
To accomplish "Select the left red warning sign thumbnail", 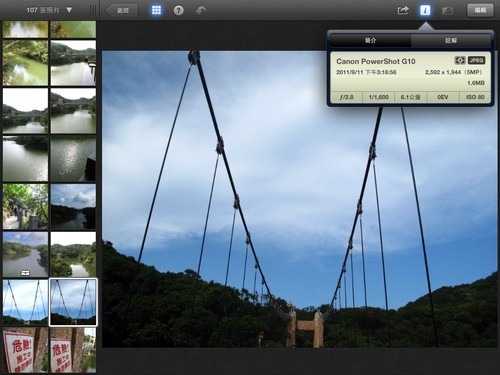I will [25, 350].
